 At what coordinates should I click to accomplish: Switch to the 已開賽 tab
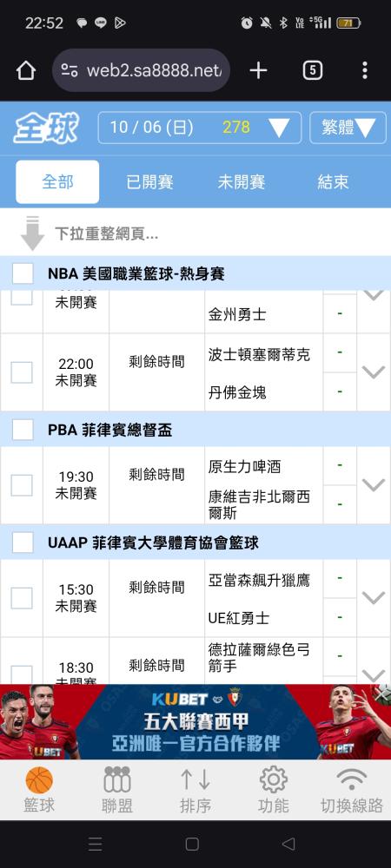coord(150,182)
